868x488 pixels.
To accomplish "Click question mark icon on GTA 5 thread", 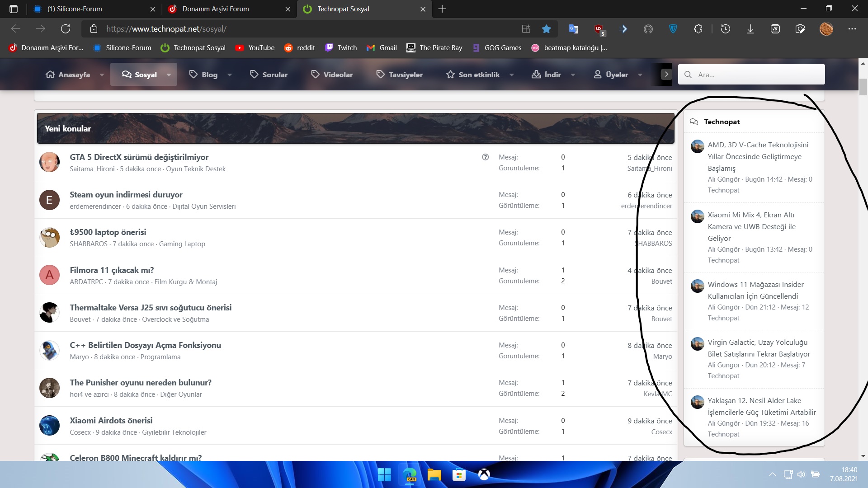I will tap(486, 157).
